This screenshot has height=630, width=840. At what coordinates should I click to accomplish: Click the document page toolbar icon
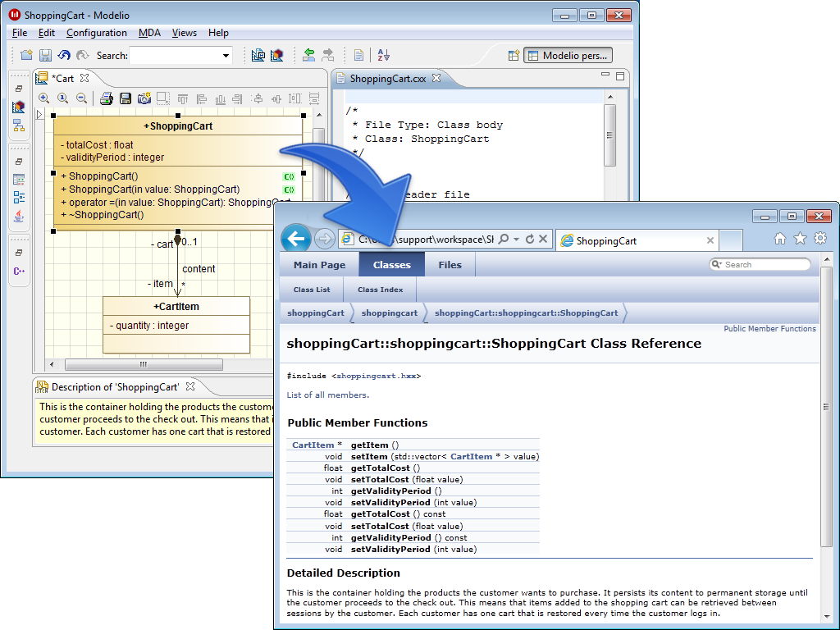coord(359,55)
